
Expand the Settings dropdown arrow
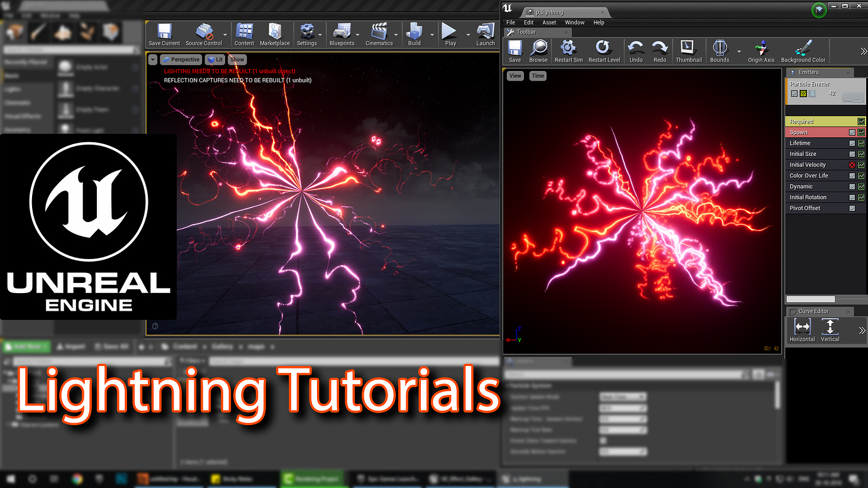[321, 35]
